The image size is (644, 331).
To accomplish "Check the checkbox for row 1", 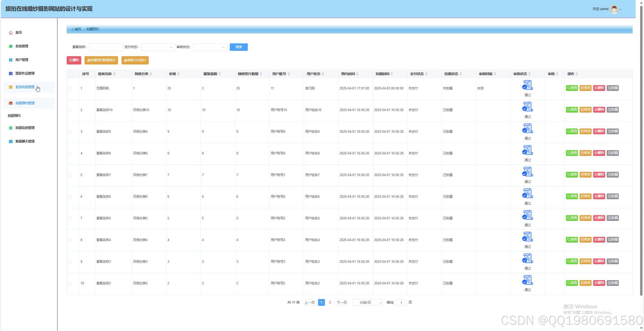I will [x=70, y=89].
